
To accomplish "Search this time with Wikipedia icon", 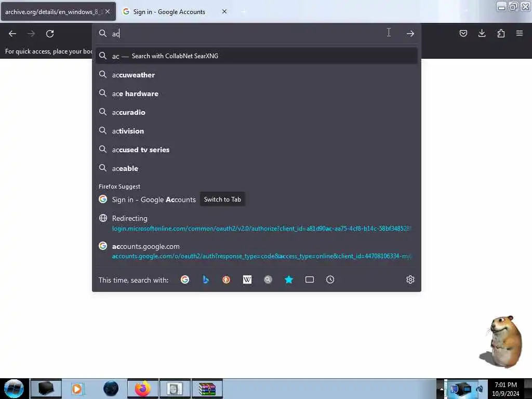I will click(x=247, y=280).
